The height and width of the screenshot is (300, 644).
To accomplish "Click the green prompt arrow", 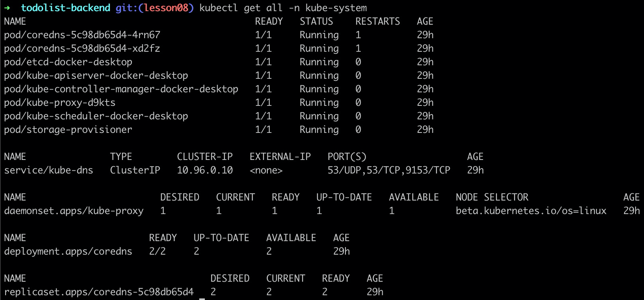I will [x=7, y=8].
